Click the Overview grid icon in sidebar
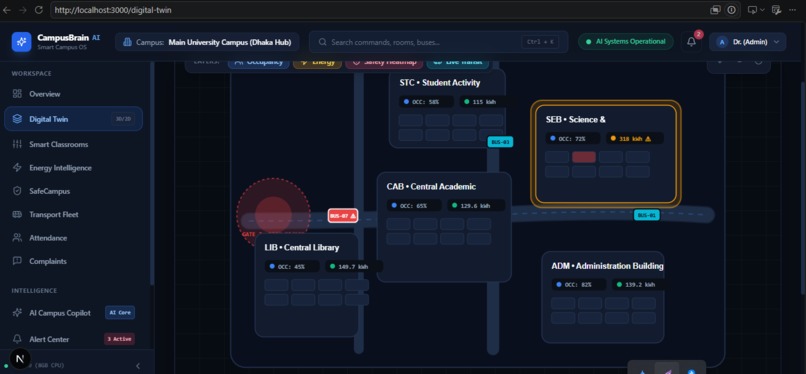Screen dimensions: 806x374 17,94
